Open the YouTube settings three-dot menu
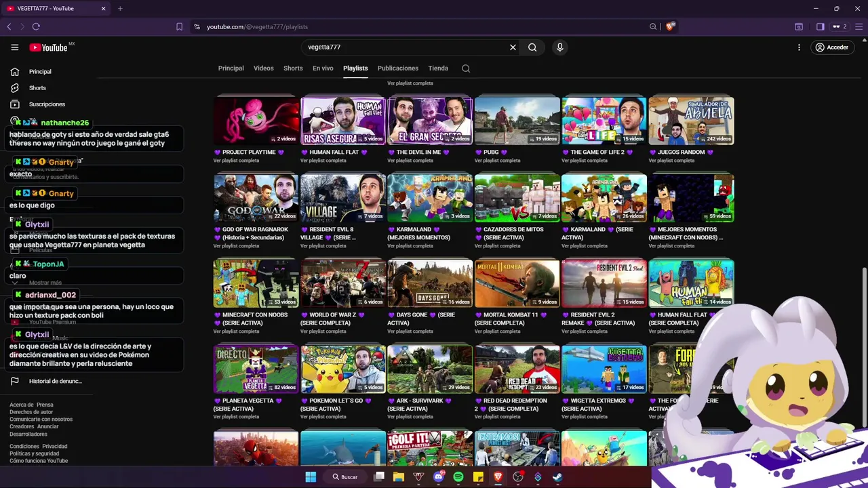This screenshot has width=868, height=488. click(x=799, y=47)
